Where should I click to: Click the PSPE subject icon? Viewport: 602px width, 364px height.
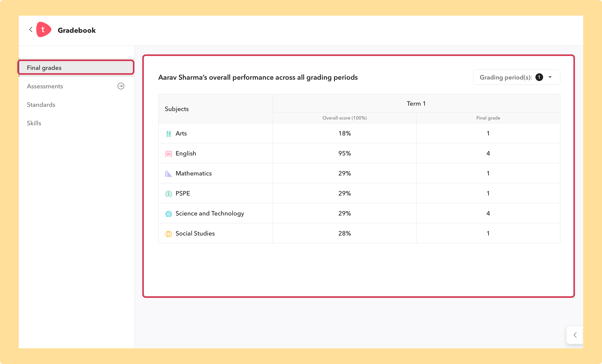169,194
